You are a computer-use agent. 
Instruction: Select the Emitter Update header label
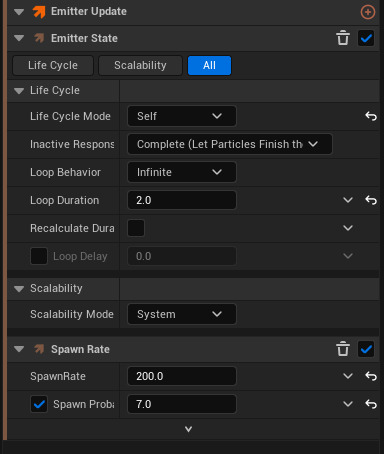(89, 12)
